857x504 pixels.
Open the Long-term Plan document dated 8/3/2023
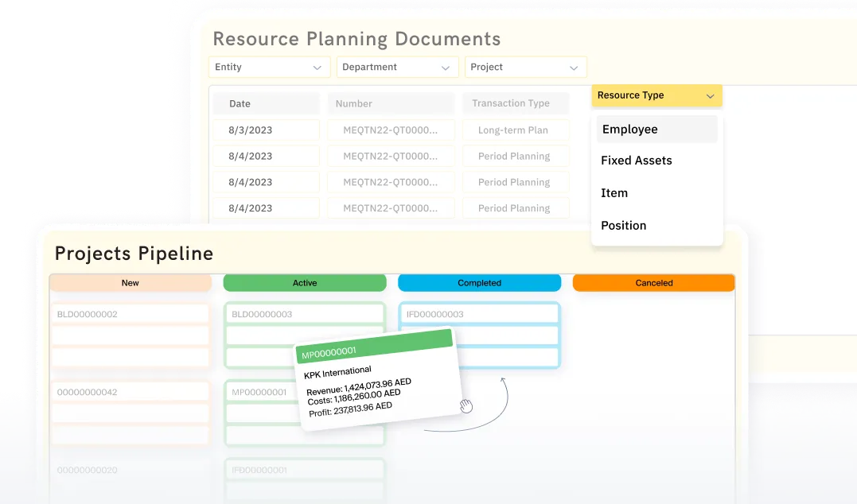click(x=516, y=130)
